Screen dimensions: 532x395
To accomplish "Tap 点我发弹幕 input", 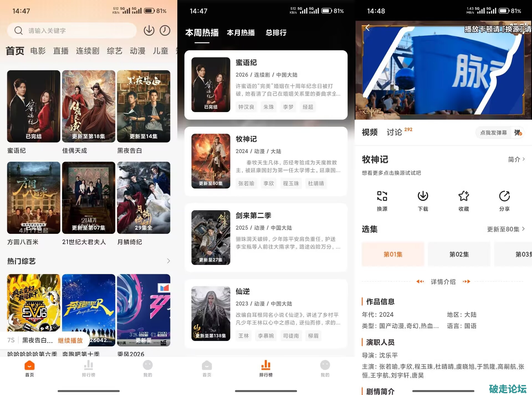I will coord(493,133).
